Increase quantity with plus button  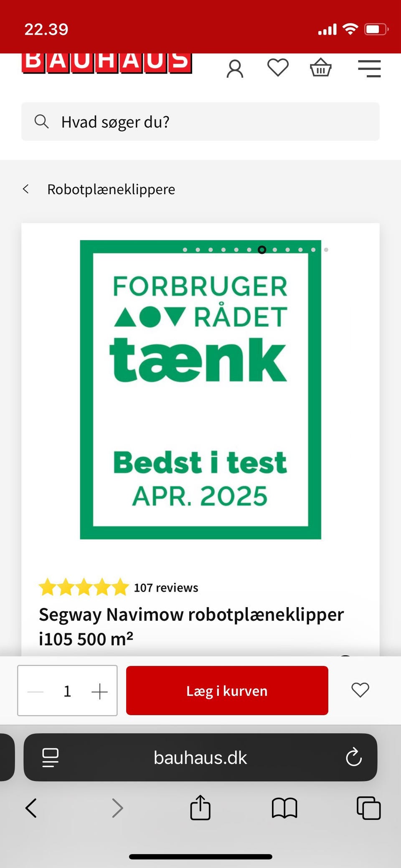(x=99, y=691)
